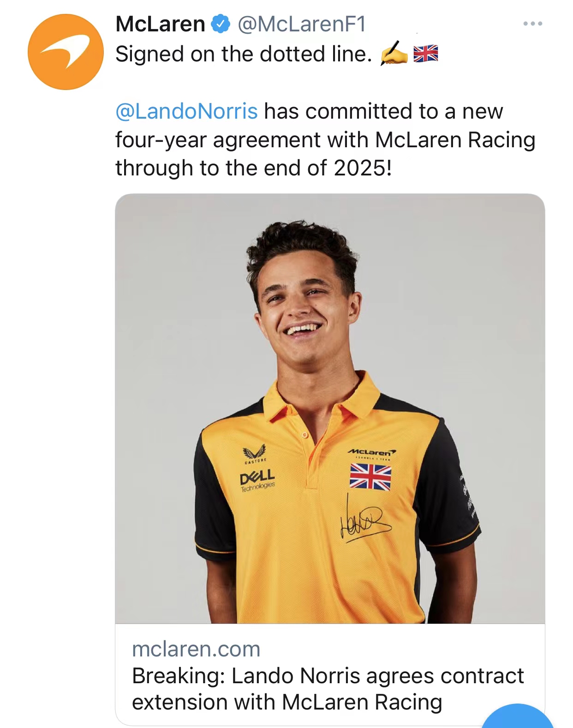Click the 'Signed on the dotted line.' text
The width and height of the screenshot is (573, 728).
(243, 54)
